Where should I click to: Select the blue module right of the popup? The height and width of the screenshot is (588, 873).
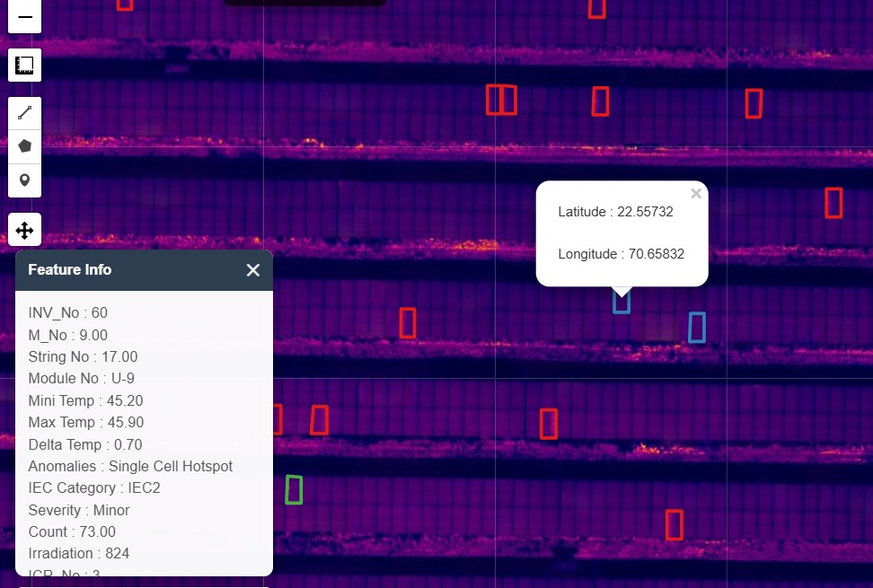696,328
